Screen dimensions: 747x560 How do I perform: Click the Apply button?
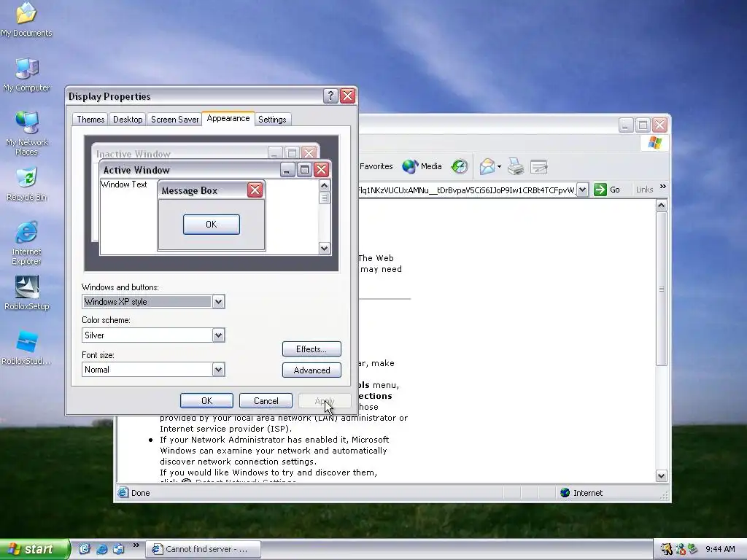tap(325, 401)
